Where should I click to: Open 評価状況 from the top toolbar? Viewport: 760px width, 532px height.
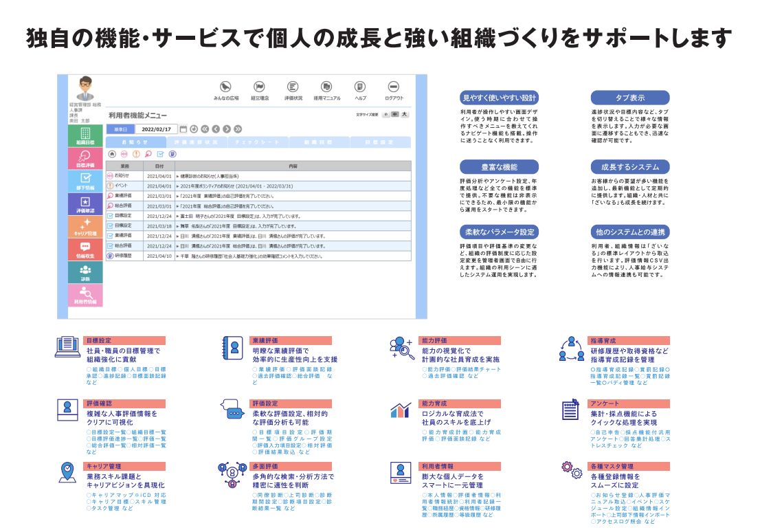click(293, 87)
